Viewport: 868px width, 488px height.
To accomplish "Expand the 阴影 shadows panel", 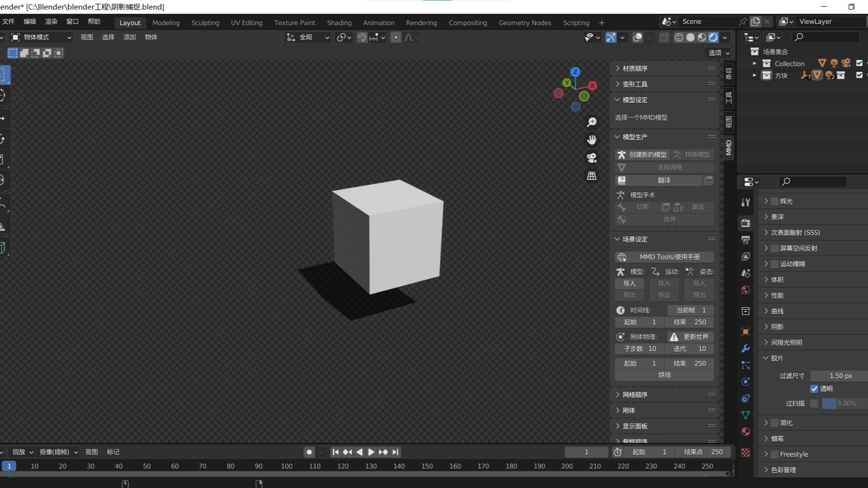I will [777, 327].
